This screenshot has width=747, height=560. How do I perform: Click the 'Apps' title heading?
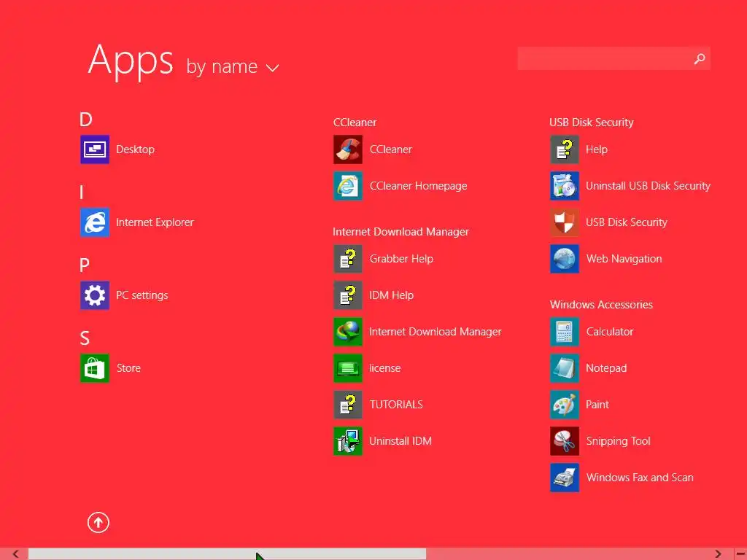point(131,61)
